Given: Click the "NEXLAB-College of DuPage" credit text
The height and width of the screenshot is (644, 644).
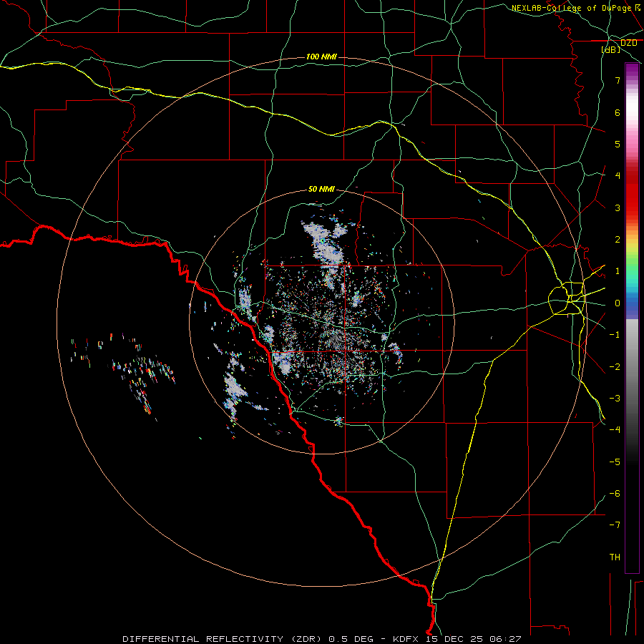Looking at the screenshot, I should point(571,8).
